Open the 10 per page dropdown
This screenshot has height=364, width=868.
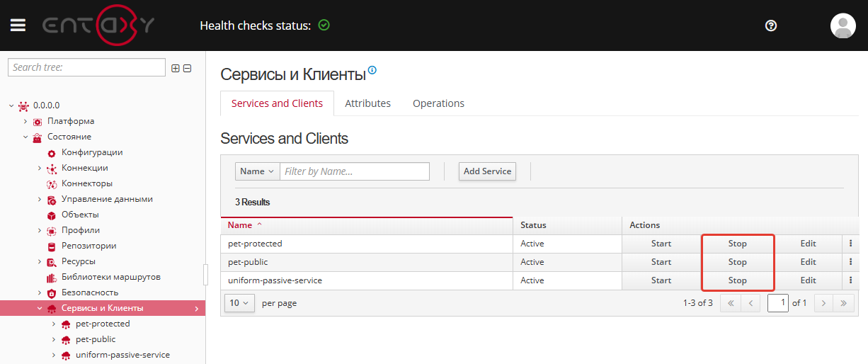tap(239, 303)
